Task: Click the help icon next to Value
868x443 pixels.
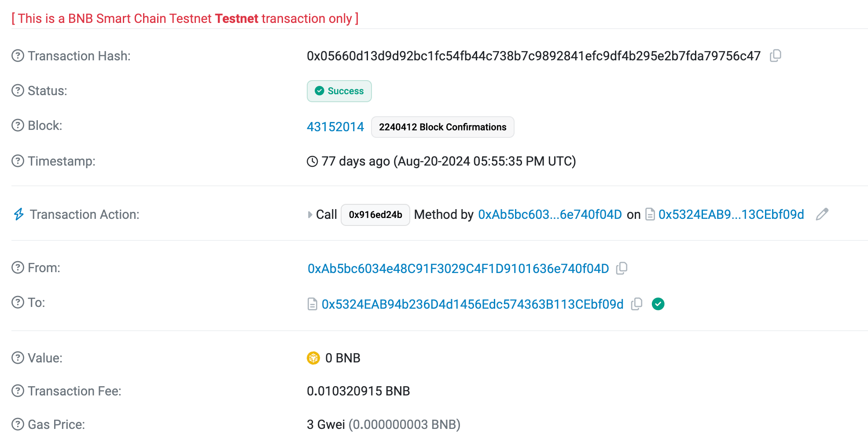Action: tap(18, 358)
